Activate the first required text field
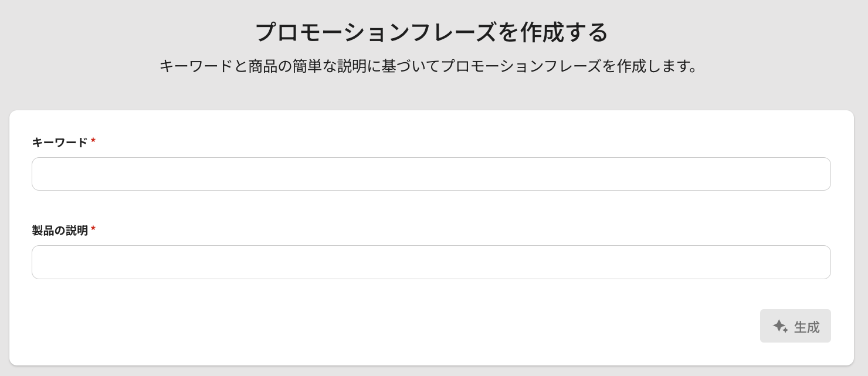This screenshot has height=376, width=868. pos(431,174)
